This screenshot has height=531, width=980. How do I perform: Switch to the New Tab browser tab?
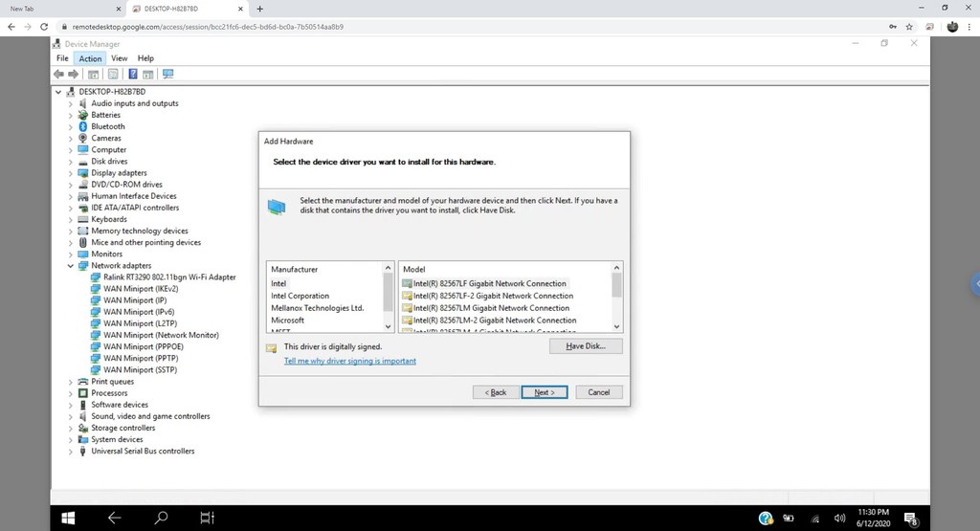click(62, 9)
